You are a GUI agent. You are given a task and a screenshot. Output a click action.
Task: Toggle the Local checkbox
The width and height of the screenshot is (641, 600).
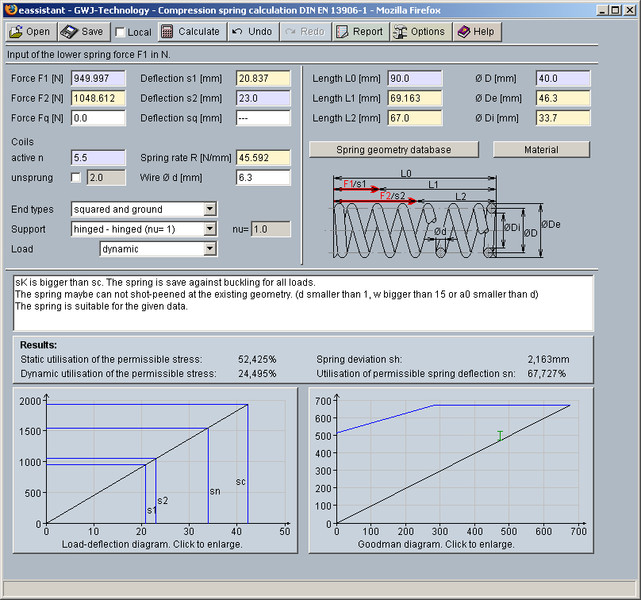120,33
